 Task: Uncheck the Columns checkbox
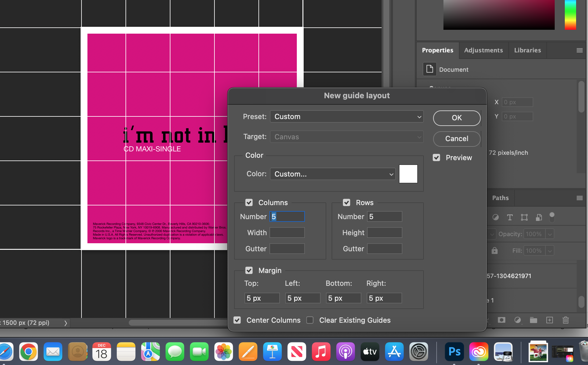(x=249, y=202)
